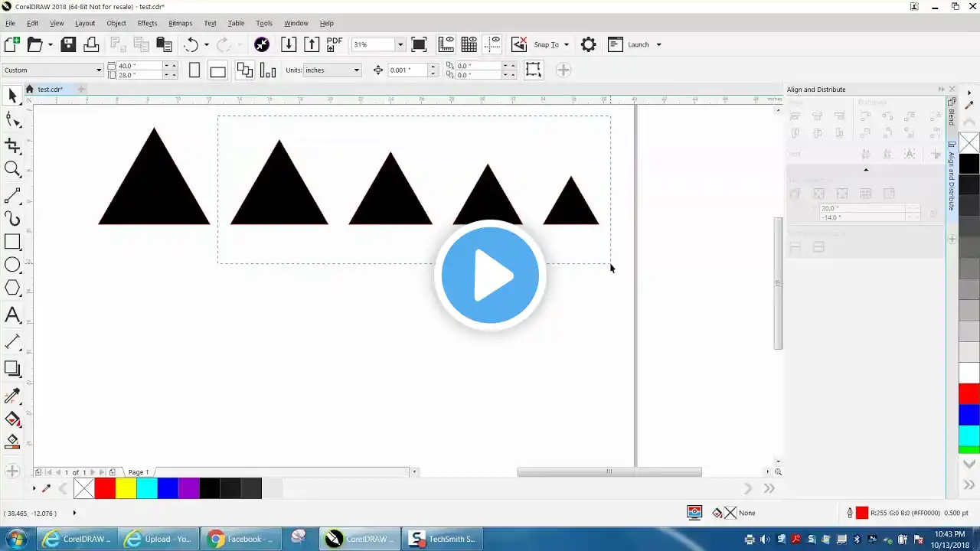Pick the Artistic Media tool
980x551 pixels.
(12, 219)
